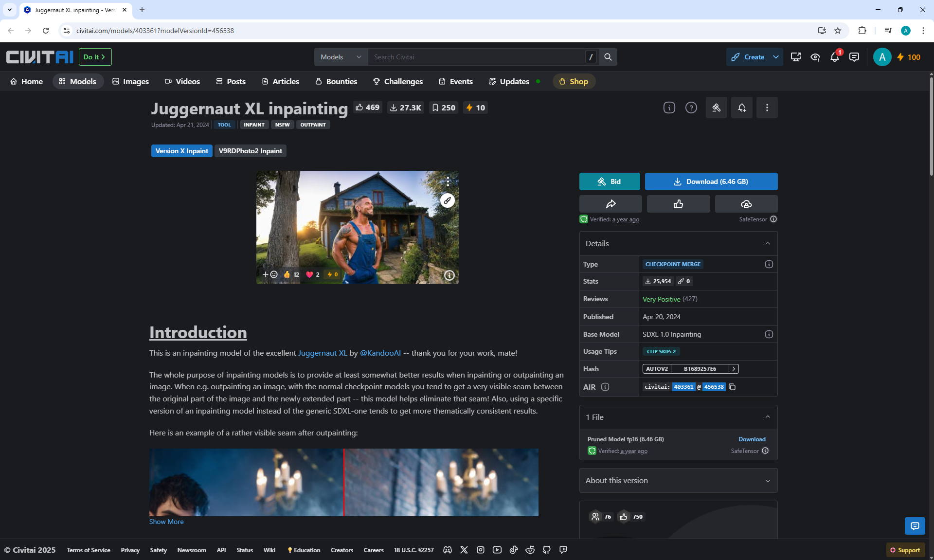Image resolution: width=934 pixels, height=560 pixels.
Task: Switch to V9RDPhoto2 Inpaint version tab
Action: [250, 151]
